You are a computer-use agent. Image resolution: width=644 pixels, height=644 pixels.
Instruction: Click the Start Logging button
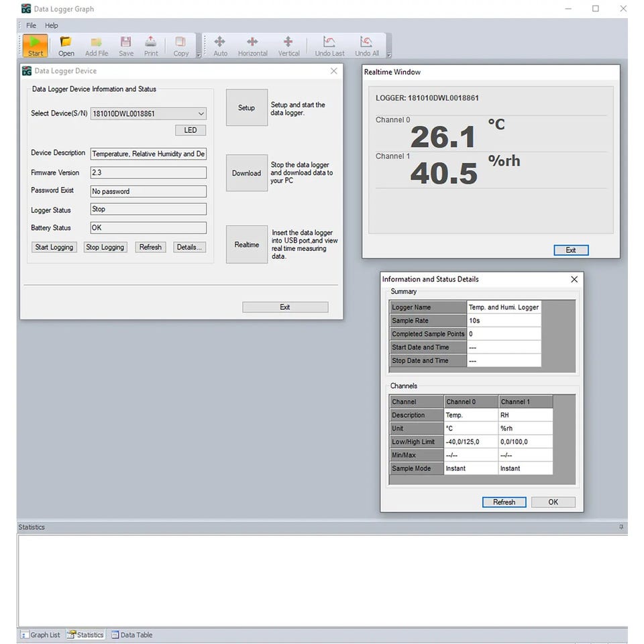point(54,248)
